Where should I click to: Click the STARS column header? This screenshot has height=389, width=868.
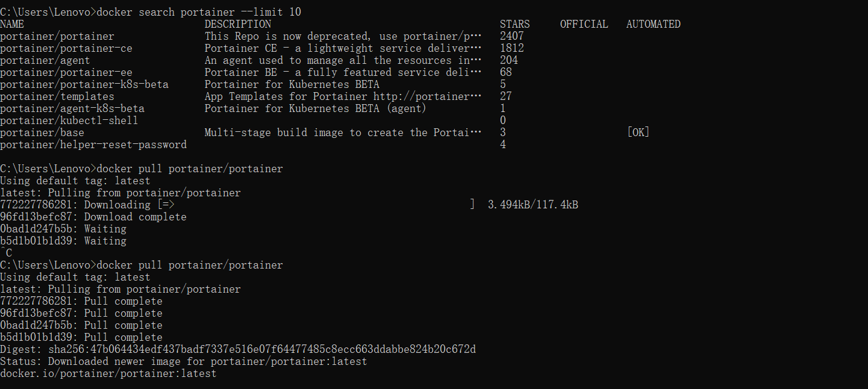[x=515, y=24]
